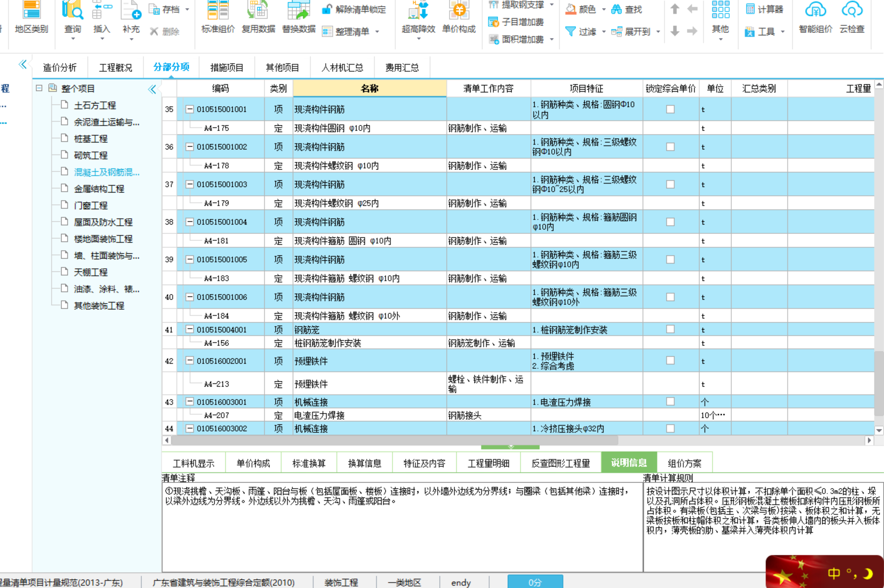Switch to the 造价分析 tab
The height and width of the screenshot is (588, 884).
click(x=60, y=68)
